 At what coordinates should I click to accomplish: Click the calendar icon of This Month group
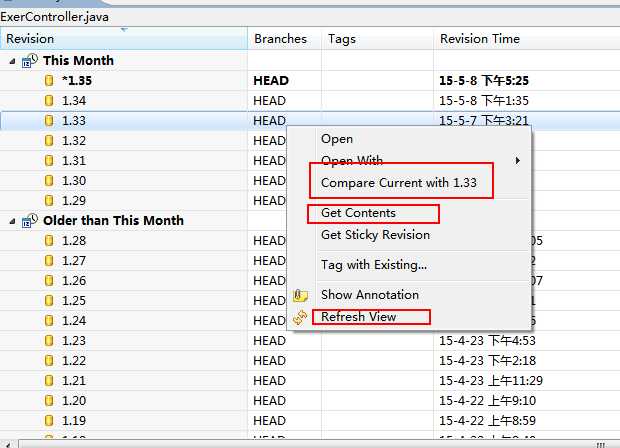(30, 60)
